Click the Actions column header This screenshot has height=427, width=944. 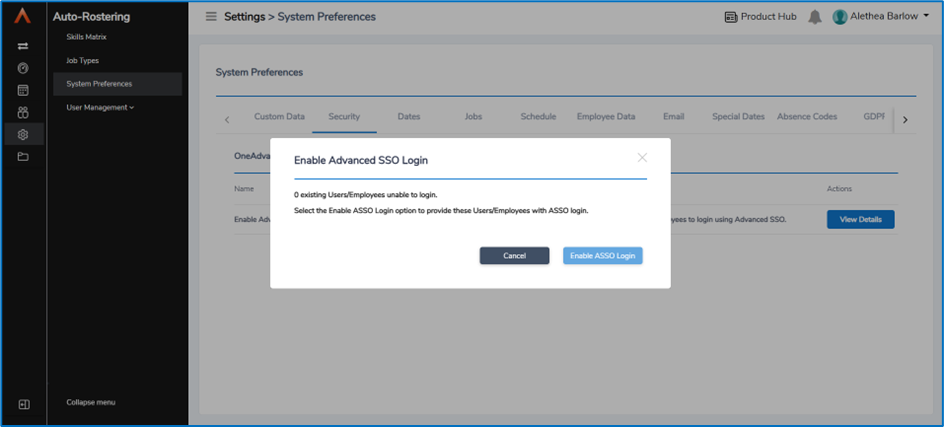point(839,189)
